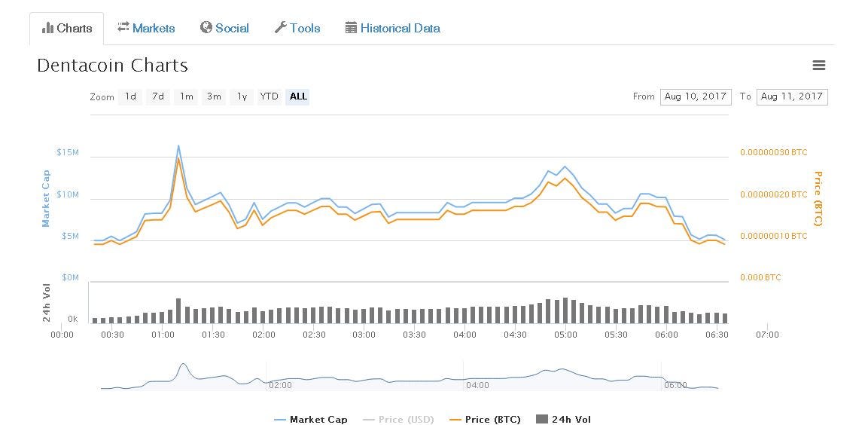Click the vertical Market Cap axis title
This screenshot has height=425, width=868.
[x=46, y=198]
